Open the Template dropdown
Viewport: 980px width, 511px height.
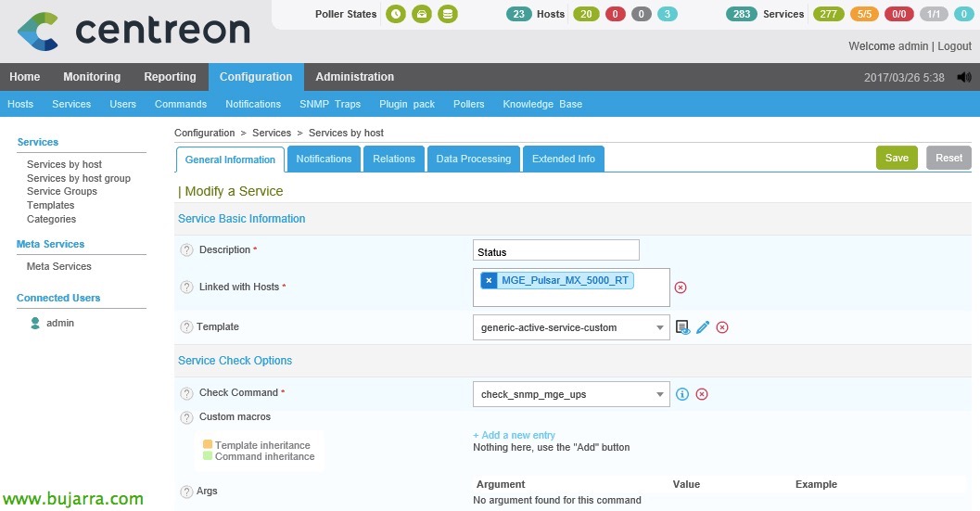pyautogui.click(x=570, y=327)
